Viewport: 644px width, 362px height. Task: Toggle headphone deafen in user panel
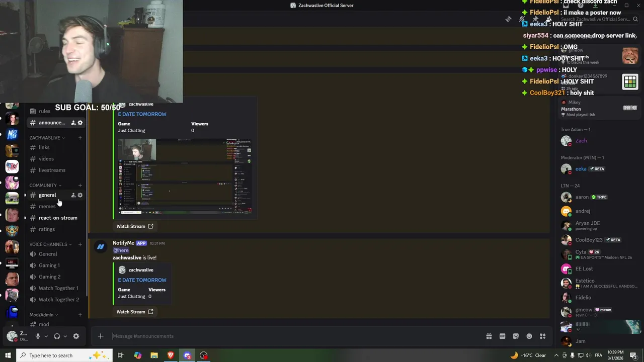point(57,336)
